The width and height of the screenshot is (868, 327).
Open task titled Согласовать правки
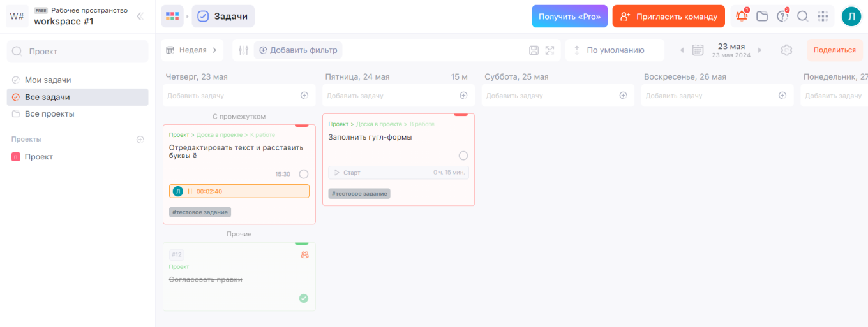[x=206, y=279]
